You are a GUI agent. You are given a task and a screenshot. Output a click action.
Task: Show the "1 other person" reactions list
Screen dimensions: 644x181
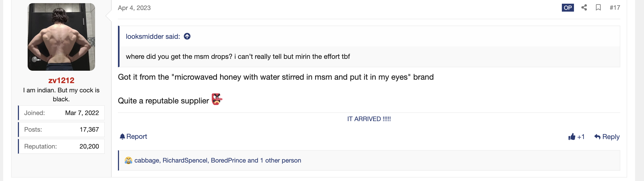[x=280, y=160]
